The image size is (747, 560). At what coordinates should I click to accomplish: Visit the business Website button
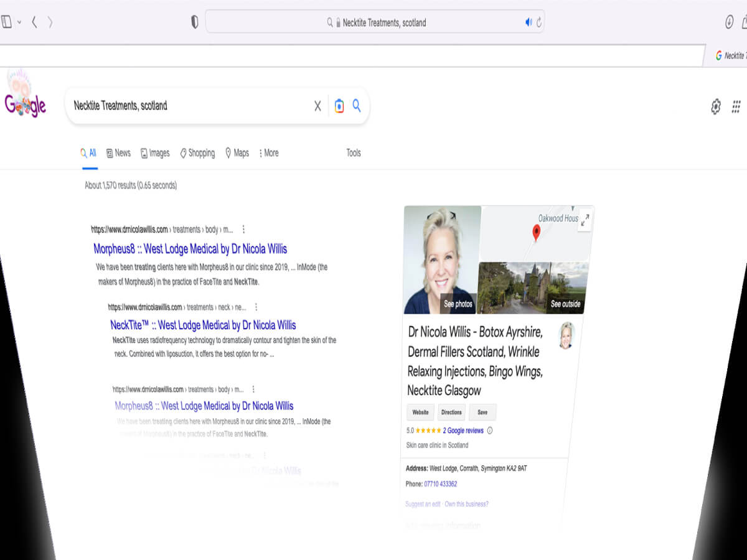(421, 412)
